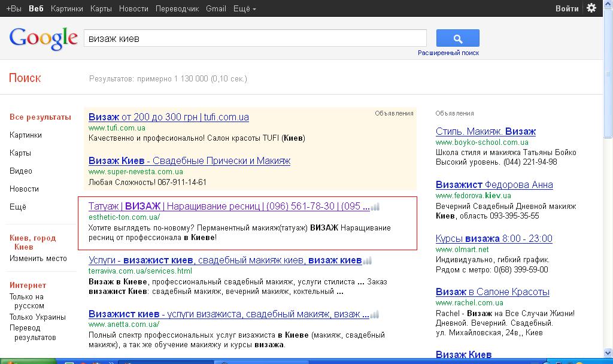613x364 pixels.
Task: Open the settings gear icon
Action: 591,8
